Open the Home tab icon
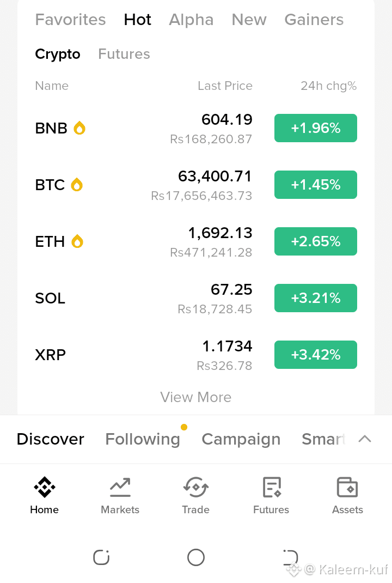 click(44, 487)
